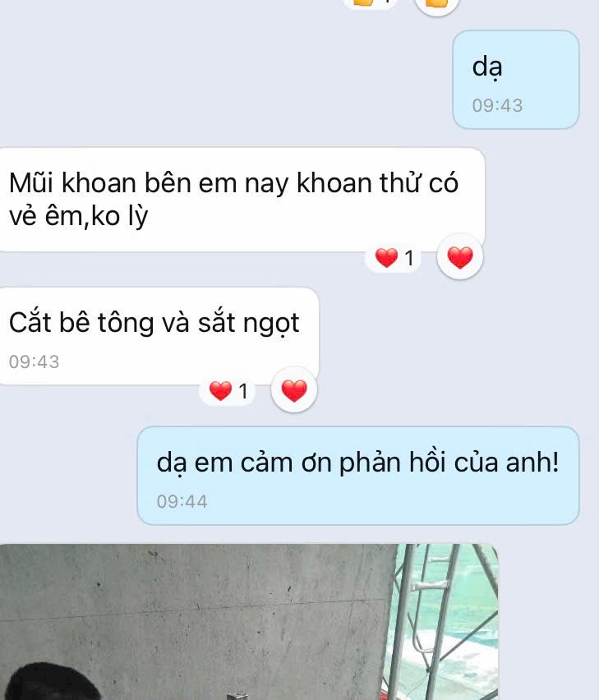Open heart count pill under "Cắt bê tông" message
The height and width of the screenshot is (700, 599).
click(x=227, y=391)
